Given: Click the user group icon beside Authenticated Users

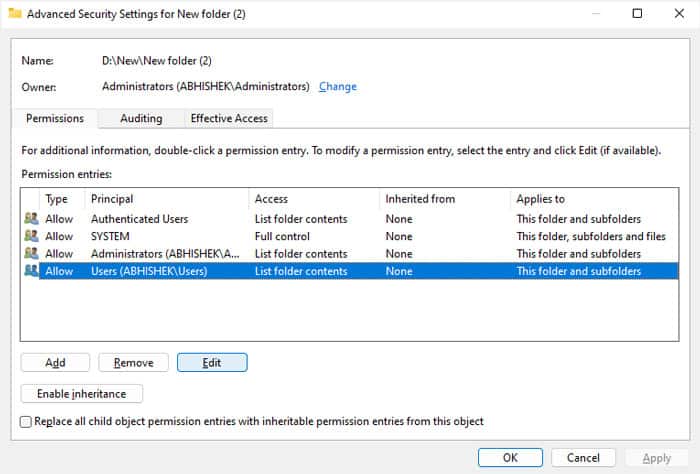Looking at the screenshot, I should 31,219.
